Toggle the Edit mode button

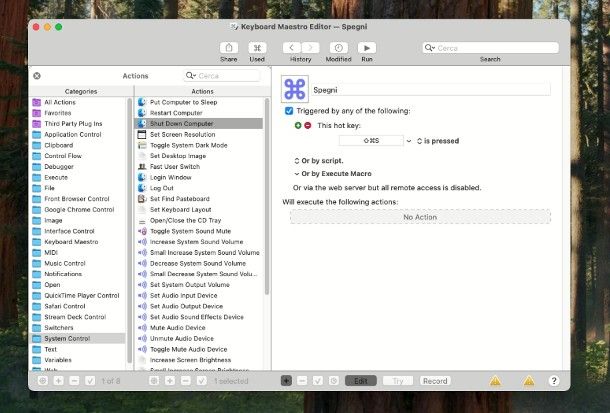(360, 381)
